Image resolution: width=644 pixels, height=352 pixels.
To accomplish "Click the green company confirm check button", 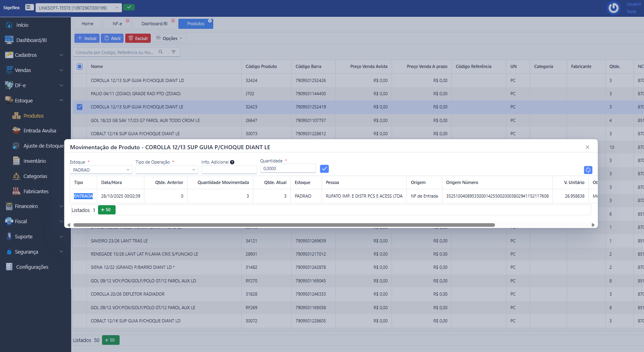I will [129, 7].
